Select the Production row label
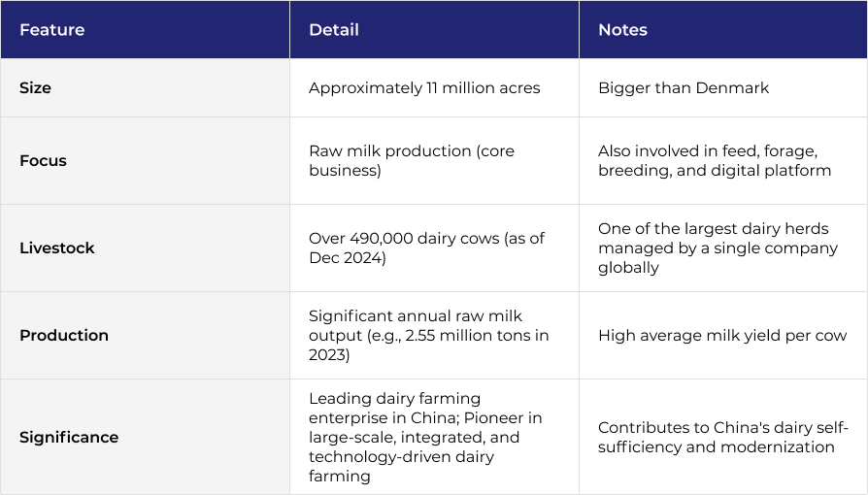The width and height of the screenshot is (868, 495). (x=64, y=336)
